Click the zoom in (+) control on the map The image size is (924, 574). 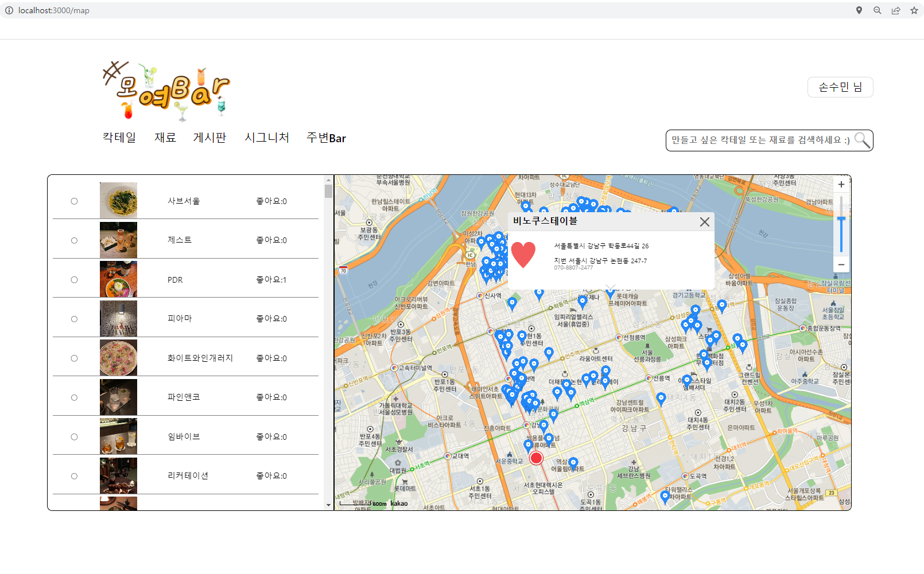point(841,184)
